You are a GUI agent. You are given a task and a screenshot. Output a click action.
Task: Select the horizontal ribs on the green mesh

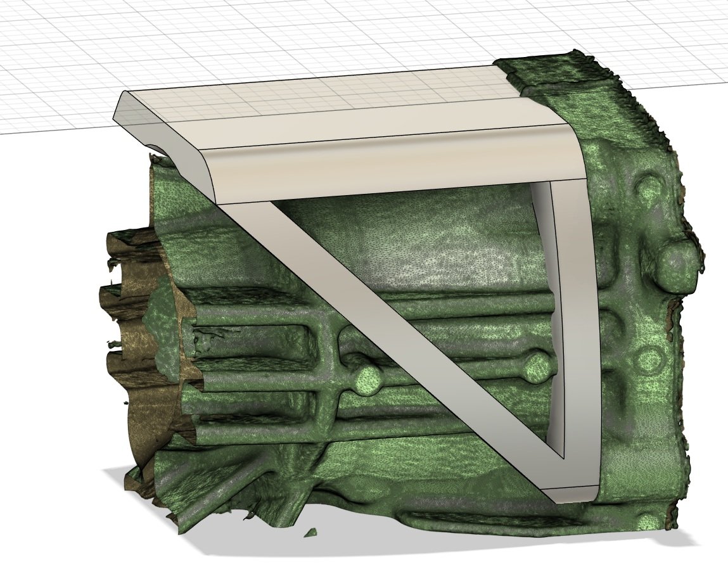pyautogui.click(x=266, y=380)
